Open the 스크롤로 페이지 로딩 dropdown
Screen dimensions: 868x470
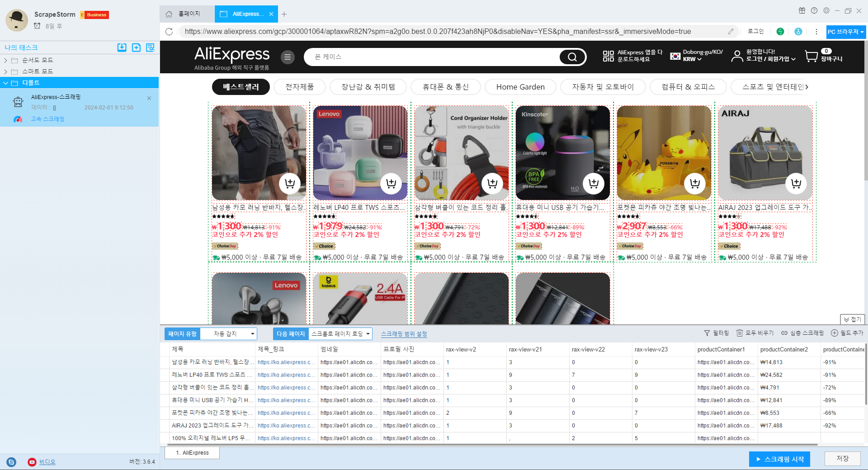[x=340, y=334]
